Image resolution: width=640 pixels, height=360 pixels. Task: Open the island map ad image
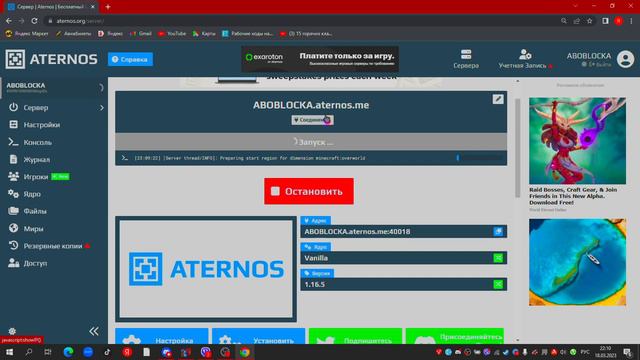pyautogui.click(x=577, y=262)
